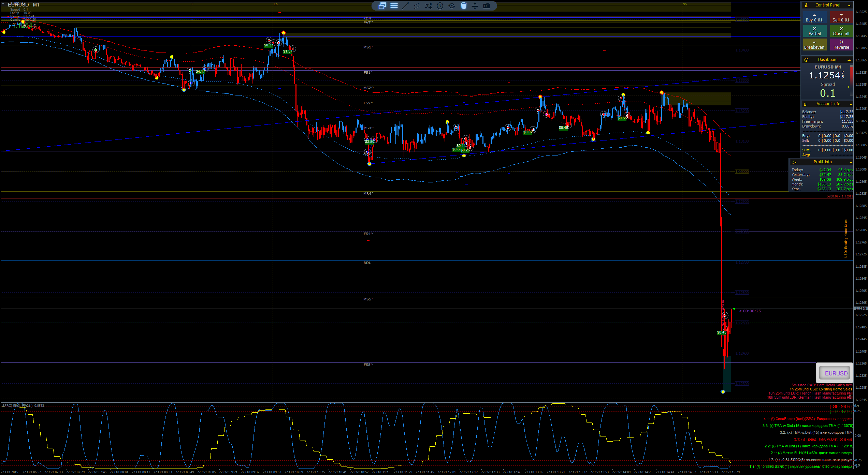Click the info icon beside Dashboard

click(x=806, y=60)
